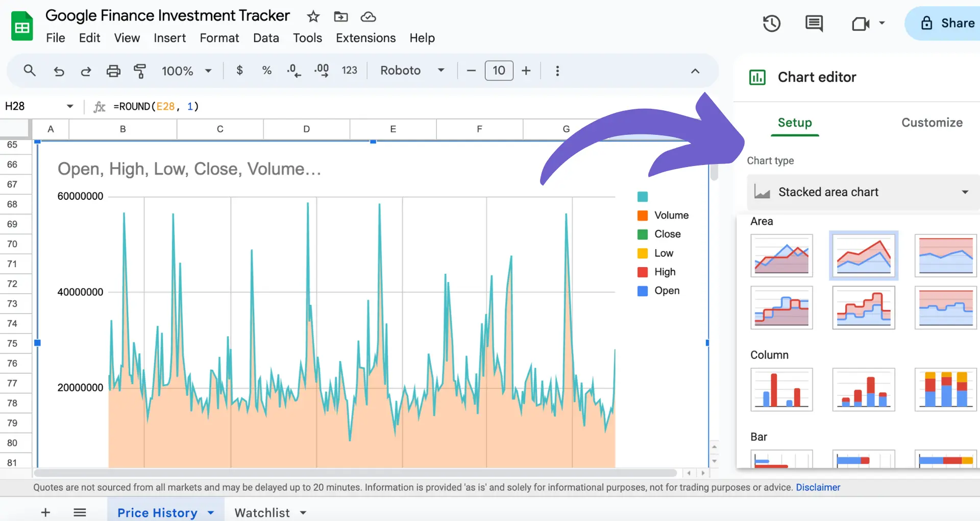Select row header 72
Viewport: 980px width, 521px height.
pos(12,284)
